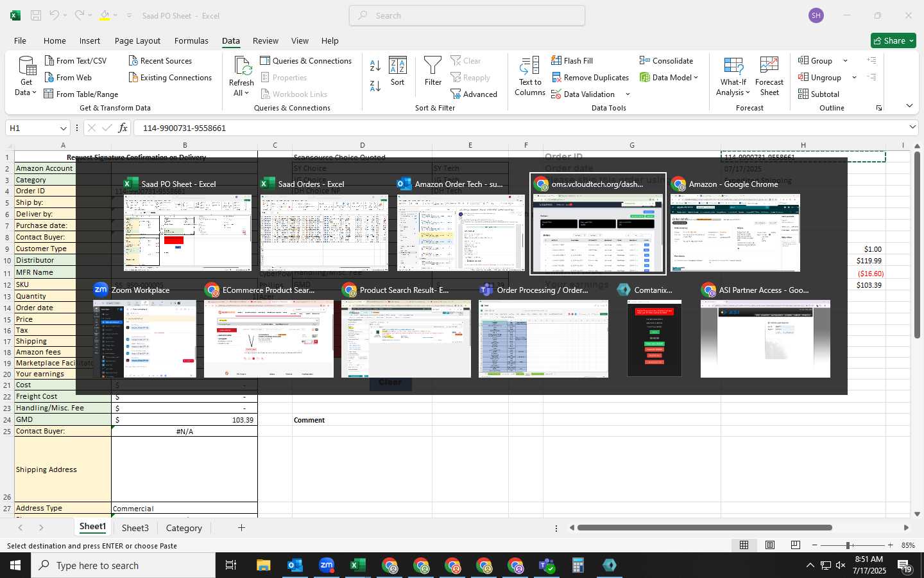Toggle the Filter funnel
Screen dimensions: 924x578
tap(433, 71)
